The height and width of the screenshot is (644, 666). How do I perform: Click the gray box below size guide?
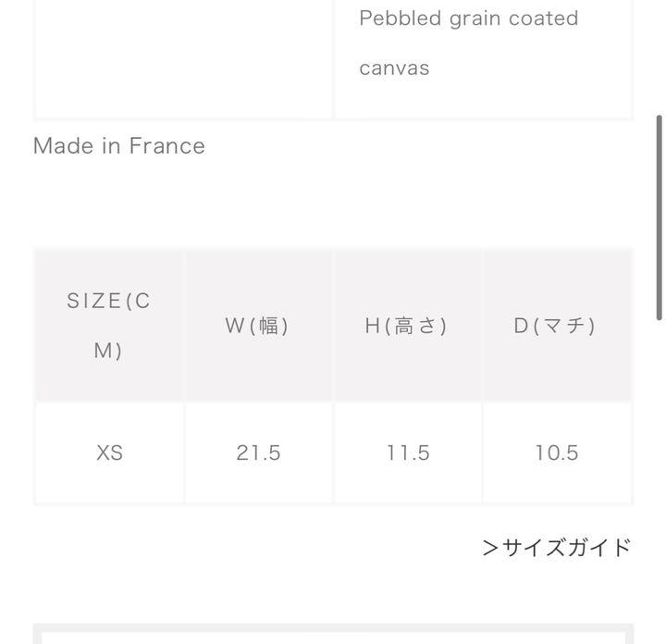click(333, 634)
